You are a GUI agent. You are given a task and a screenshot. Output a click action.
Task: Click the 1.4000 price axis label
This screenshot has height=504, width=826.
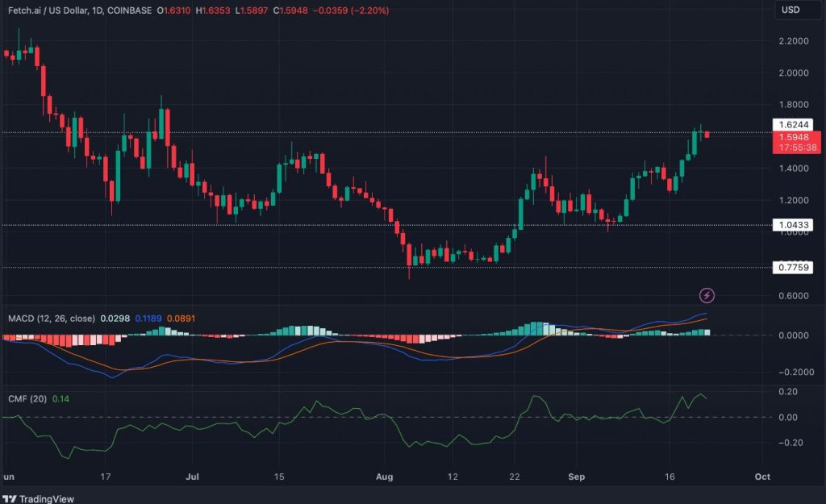coord(794,169)
